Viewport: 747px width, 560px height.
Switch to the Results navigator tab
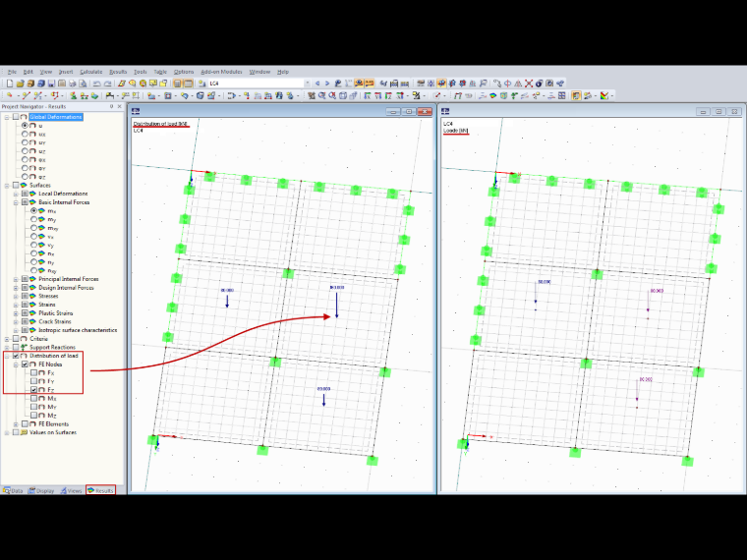point(100,490)
